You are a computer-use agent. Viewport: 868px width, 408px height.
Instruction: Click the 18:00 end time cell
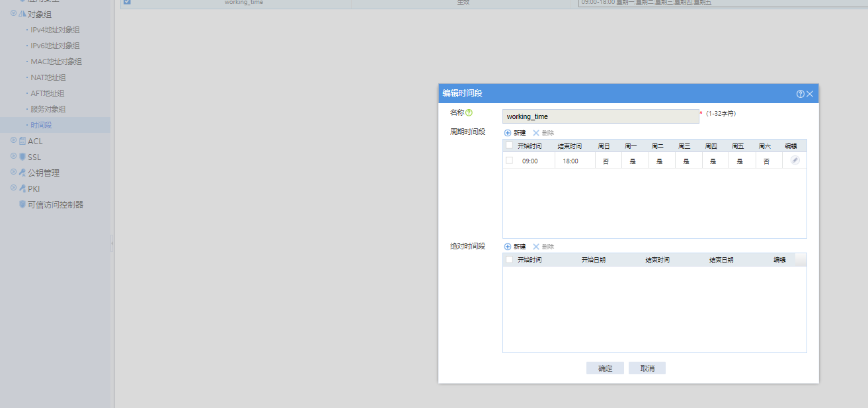[571, 161]
